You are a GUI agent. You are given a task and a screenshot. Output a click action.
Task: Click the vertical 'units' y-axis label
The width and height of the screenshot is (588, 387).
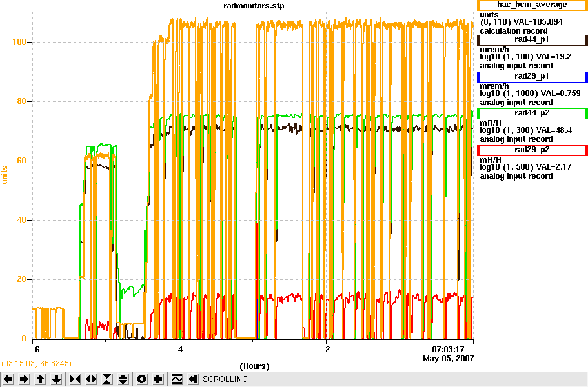pyautogui.click(x=5, y=175)
